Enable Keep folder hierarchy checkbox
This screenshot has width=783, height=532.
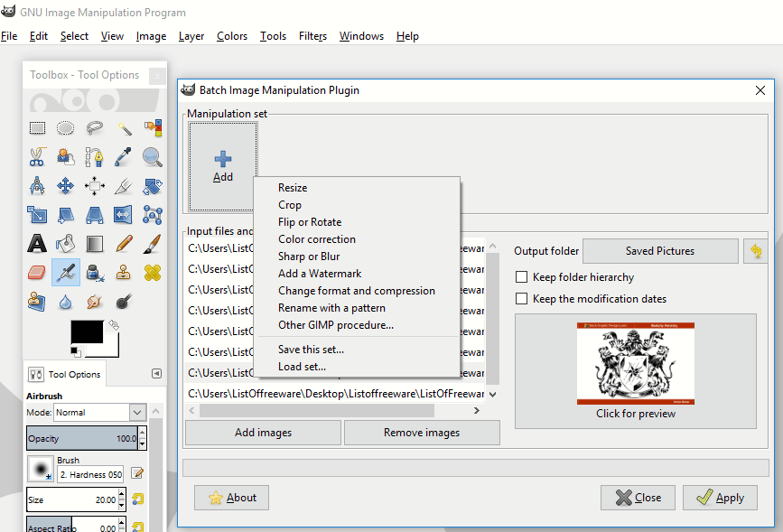(x=521, y=276)
